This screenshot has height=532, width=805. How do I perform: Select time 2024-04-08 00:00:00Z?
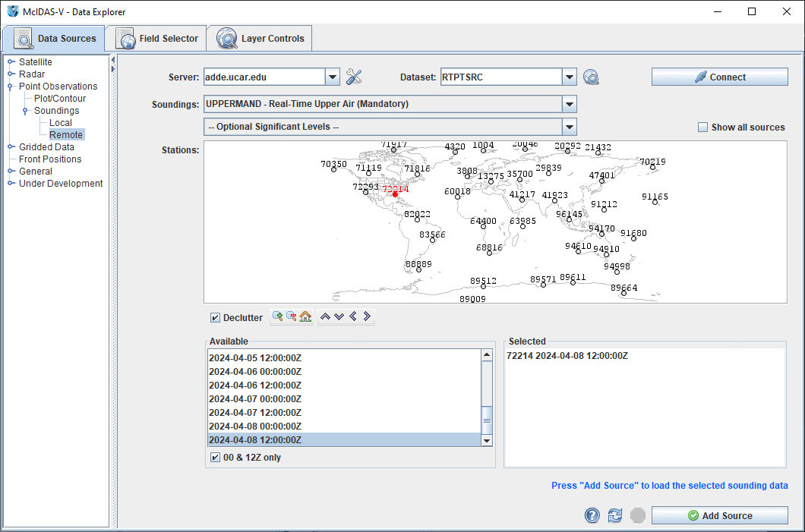[x=344, y=427]
